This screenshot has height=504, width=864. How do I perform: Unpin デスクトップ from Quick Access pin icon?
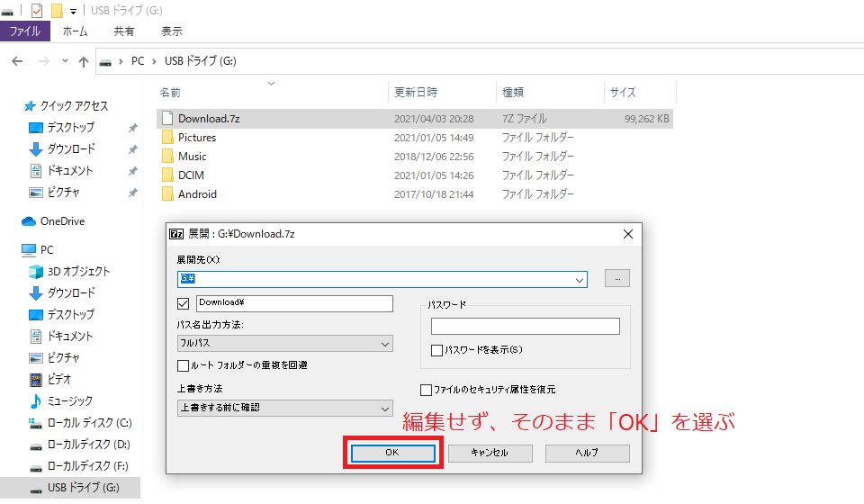[133, 128]
